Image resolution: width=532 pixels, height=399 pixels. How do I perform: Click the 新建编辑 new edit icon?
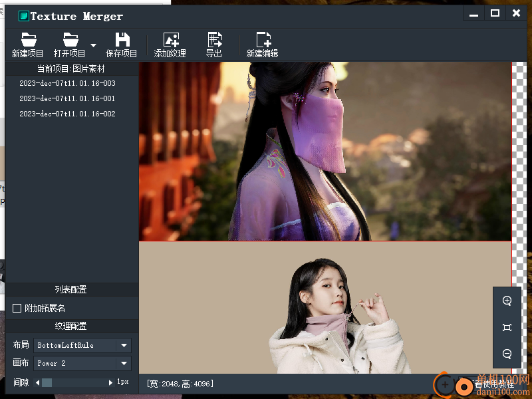click(263, 40)
